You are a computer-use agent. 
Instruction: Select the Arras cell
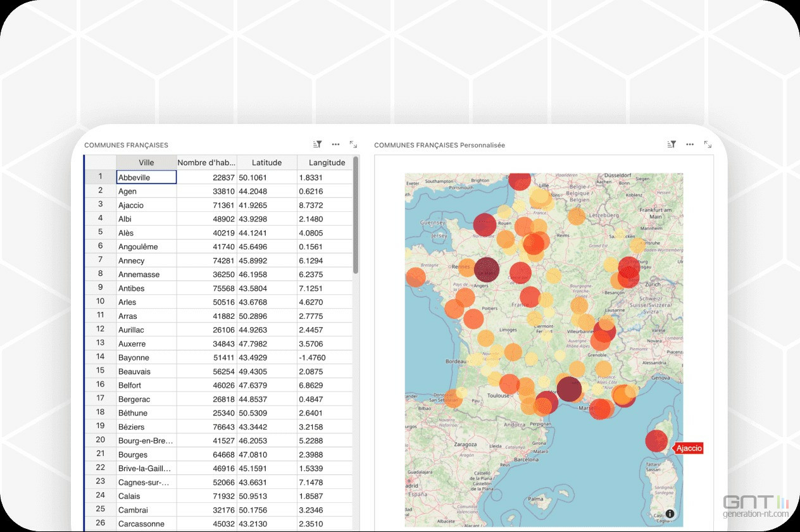(146, 316)
